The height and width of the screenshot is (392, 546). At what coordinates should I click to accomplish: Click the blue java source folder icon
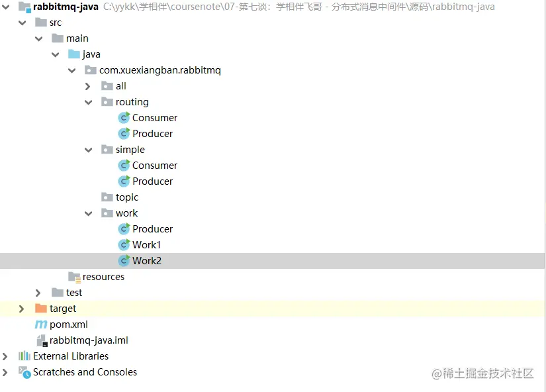tap(74, 54)
